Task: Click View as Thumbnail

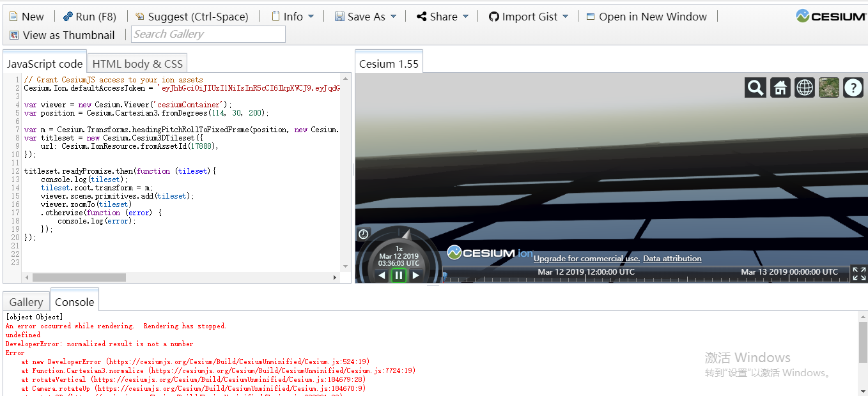Action: (62, 35)
